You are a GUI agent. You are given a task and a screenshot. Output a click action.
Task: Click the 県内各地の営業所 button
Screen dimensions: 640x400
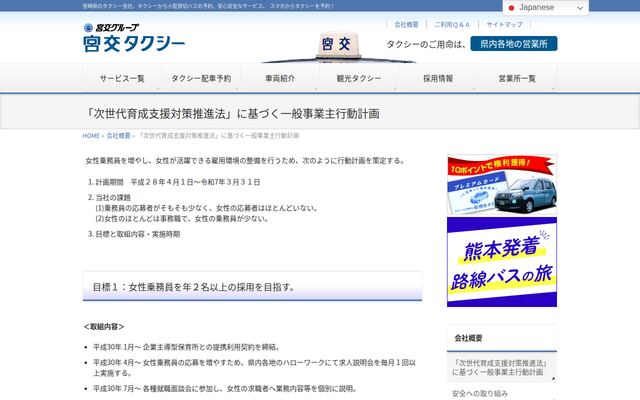click(514, 44)
